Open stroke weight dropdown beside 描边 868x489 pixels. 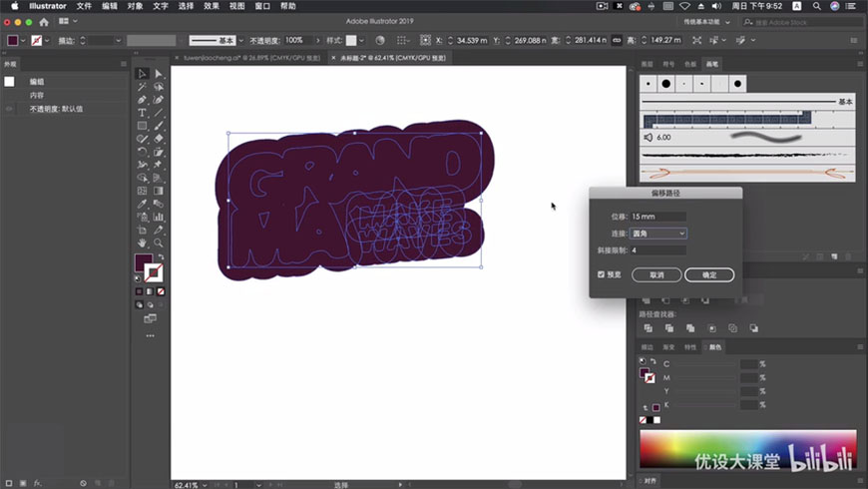(118, 41)
